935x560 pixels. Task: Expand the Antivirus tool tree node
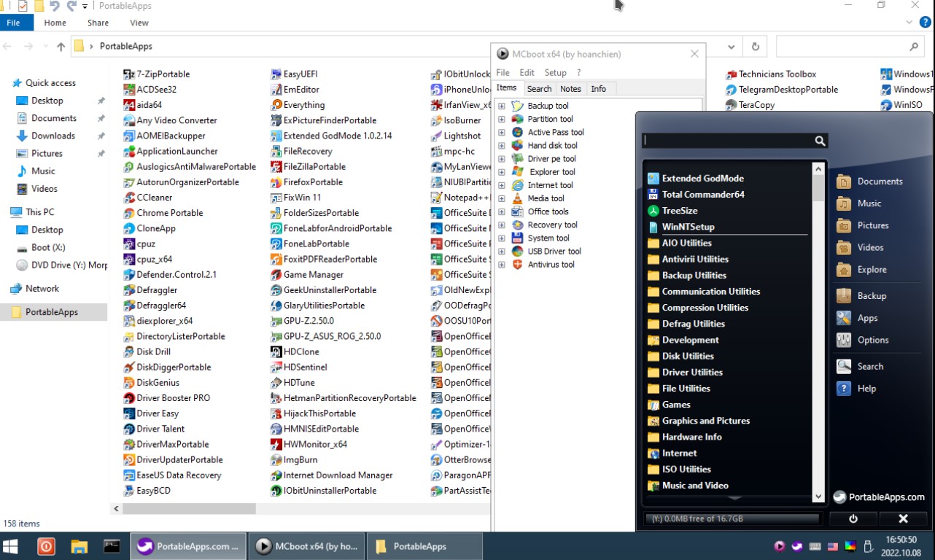coord(502,265)
